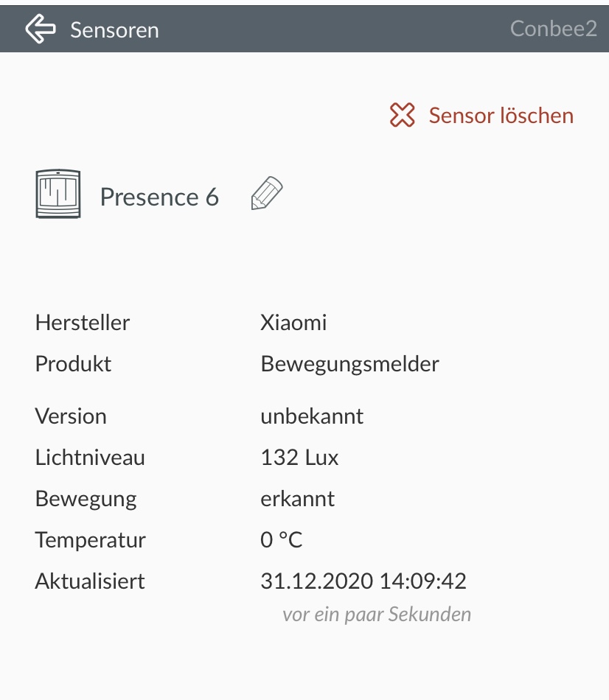Select the erkannt motion status
The width and height of the screenshot is (609, 700).
[x=297, y=499]
